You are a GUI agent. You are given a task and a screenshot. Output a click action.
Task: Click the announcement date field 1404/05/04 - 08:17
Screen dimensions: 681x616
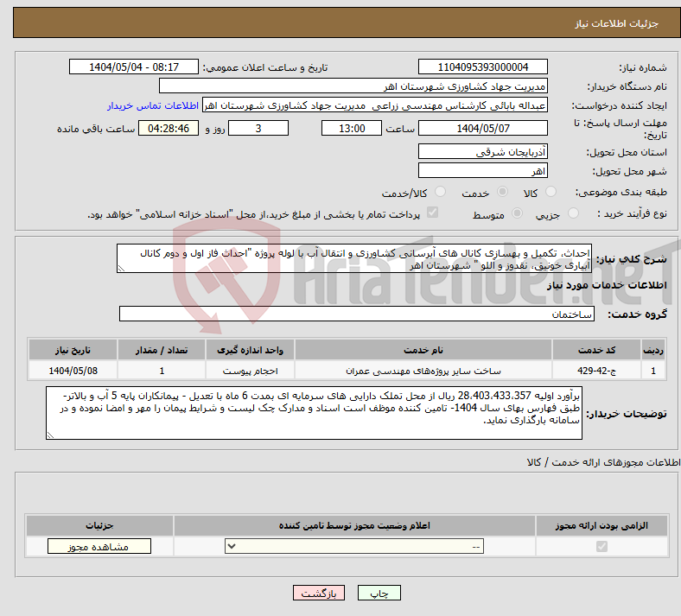[134, 67]
